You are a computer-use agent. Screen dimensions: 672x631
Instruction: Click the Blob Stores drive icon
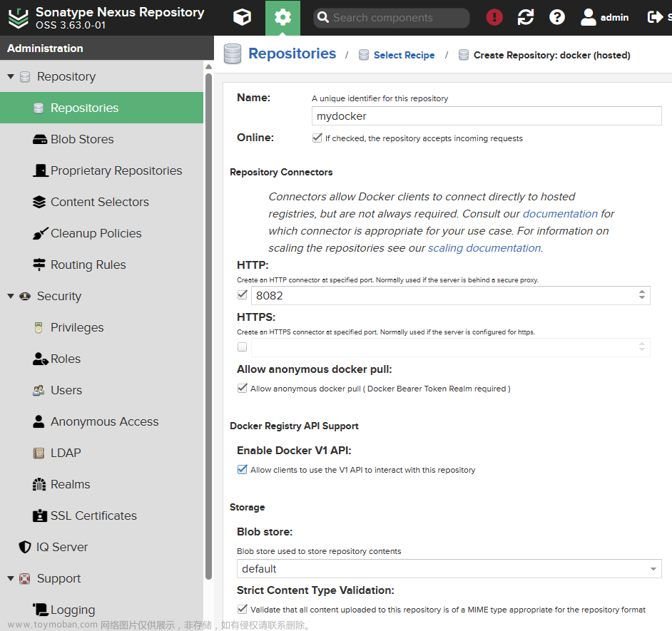40,140
